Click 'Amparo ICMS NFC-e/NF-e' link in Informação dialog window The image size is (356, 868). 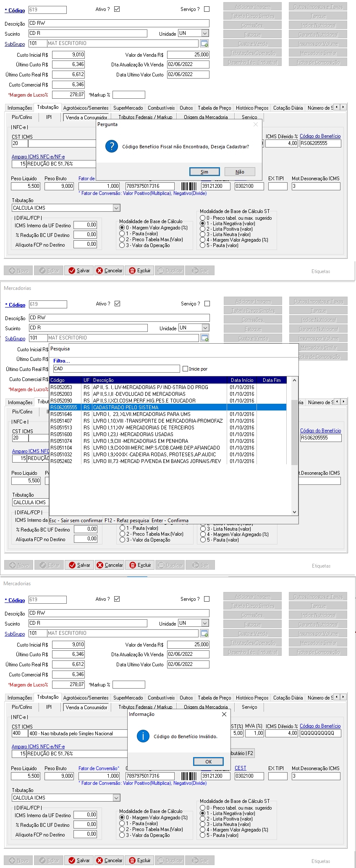(x=38, y=747)
